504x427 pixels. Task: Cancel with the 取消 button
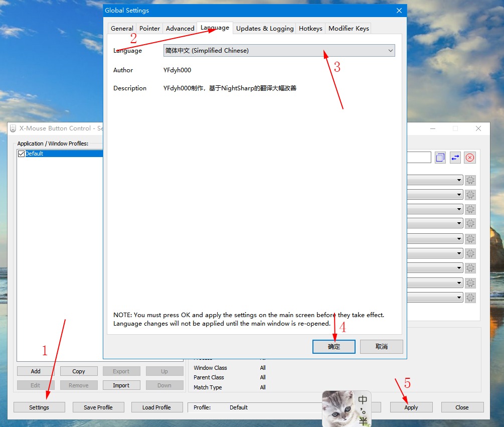tap(382, 347)
